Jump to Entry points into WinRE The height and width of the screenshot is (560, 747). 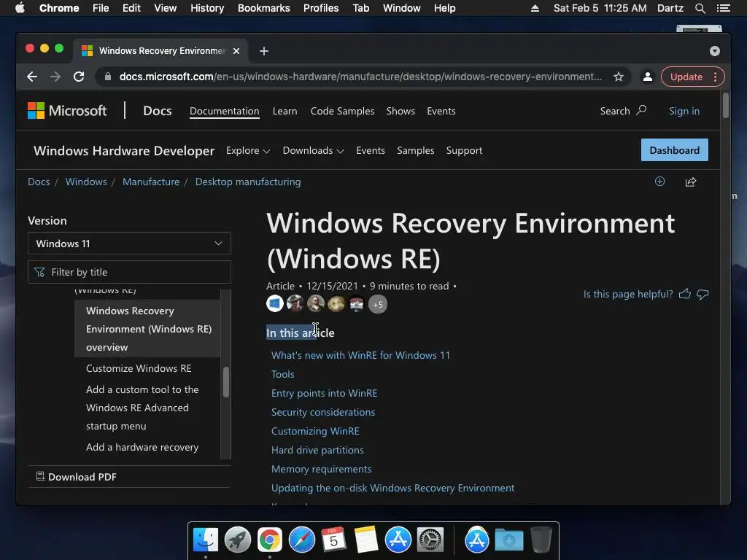click(325, 393)
